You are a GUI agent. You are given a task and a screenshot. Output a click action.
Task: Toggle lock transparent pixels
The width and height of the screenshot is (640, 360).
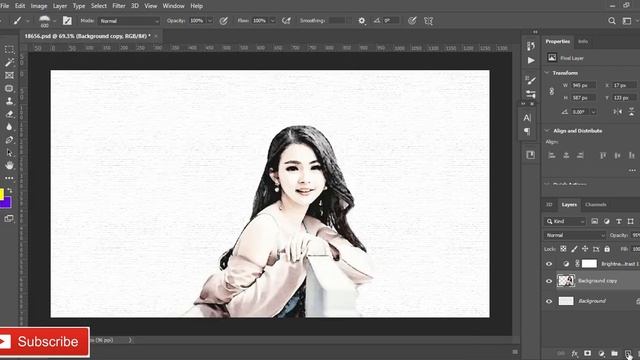click(563, 249)
